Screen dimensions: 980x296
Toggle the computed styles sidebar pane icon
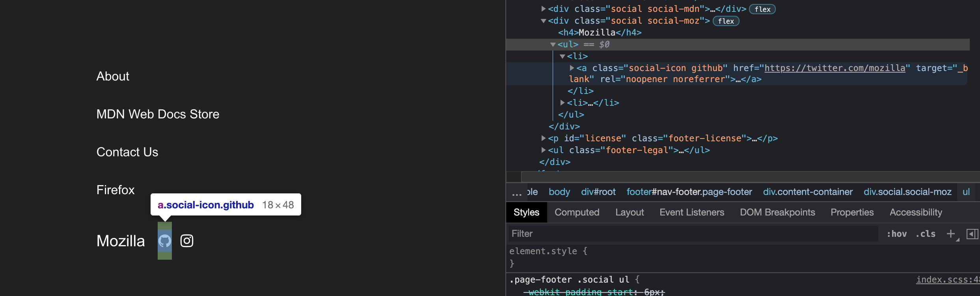(x=972, y=234)
